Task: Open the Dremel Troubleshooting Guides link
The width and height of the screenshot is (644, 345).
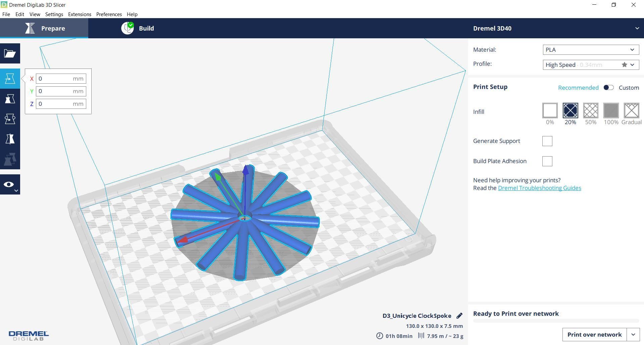Action: (539, 188)
